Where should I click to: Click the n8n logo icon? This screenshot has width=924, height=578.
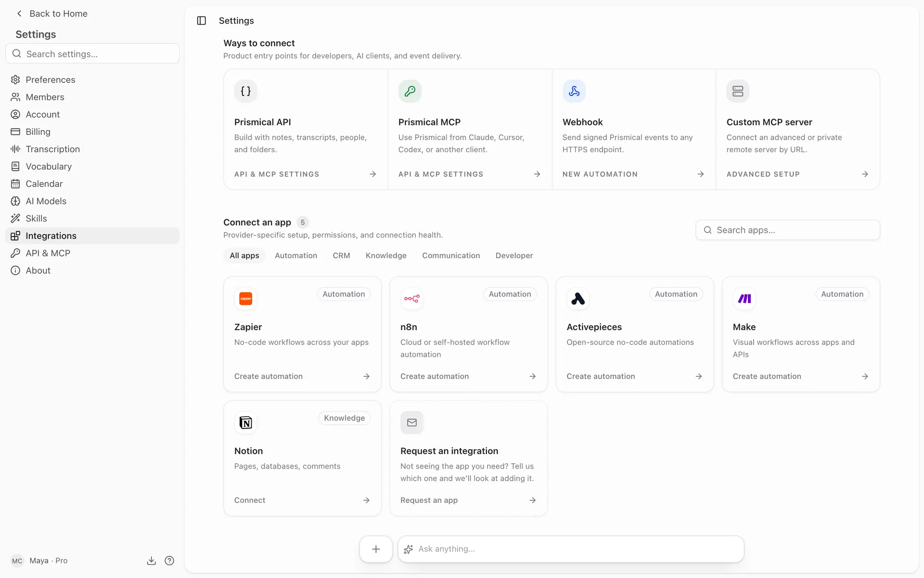coord(412,299)
